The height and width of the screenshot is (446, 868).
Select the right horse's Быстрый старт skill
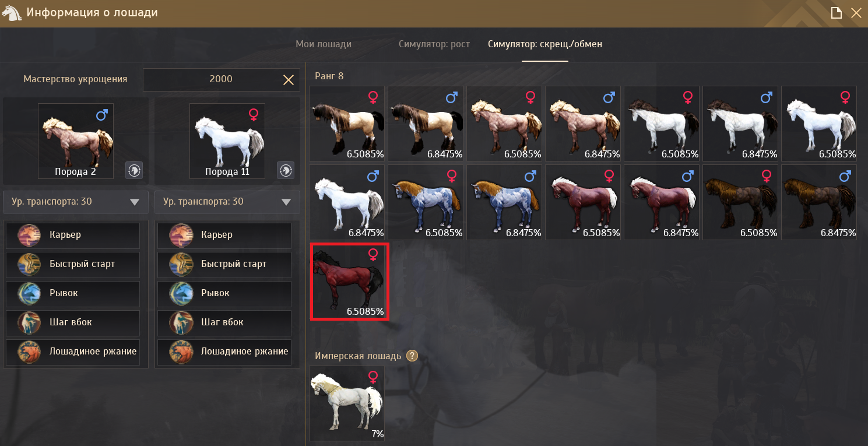tap(224, 264)
